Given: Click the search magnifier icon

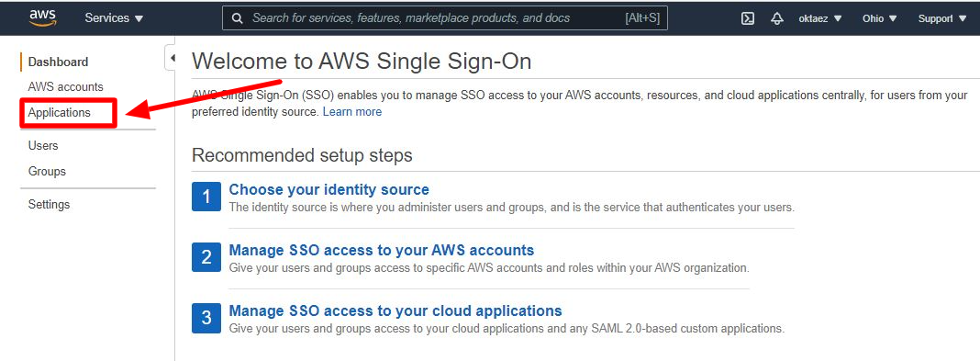Looking at the screenshot, I should (x=238, y=18).
